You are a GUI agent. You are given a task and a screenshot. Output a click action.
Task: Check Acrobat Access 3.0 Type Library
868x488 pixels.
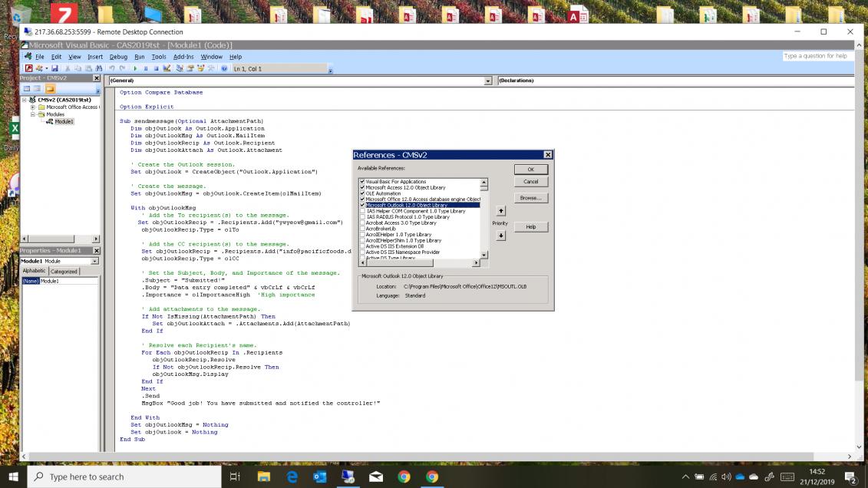[x=362, y=223]
